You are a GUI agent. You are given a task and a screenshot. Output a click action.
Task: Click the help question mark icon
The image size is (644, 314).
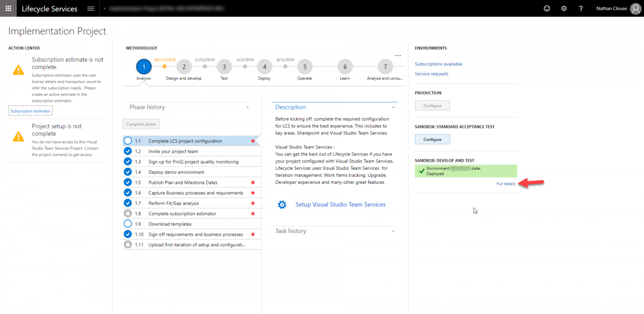pyautogui.click(x=581, y=8)
